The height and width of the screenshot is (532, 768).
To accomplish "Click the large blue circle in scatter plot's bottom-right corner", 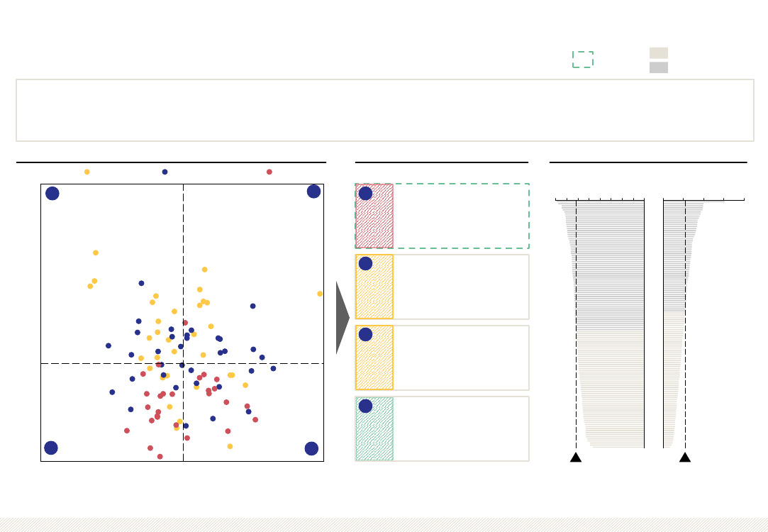I will pos(311,449).
